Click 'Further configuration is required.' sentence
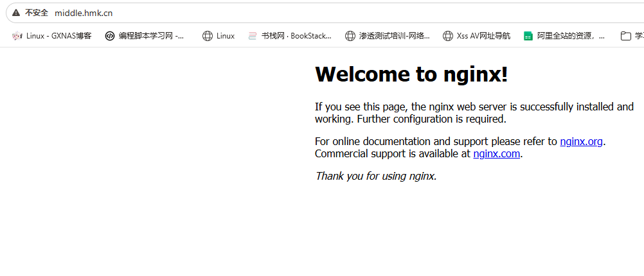Screen dimensions: 644x276 (432, 119)
